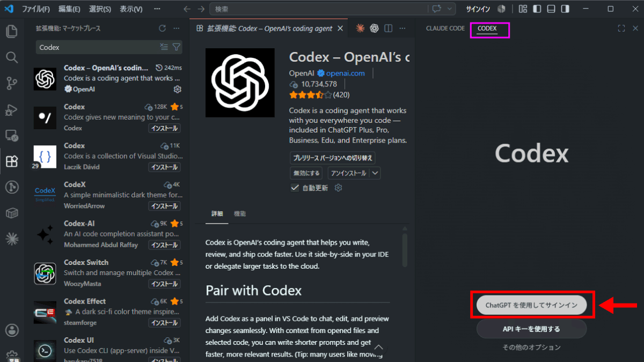Open the Remote Explorer view icon

(11, 135)
